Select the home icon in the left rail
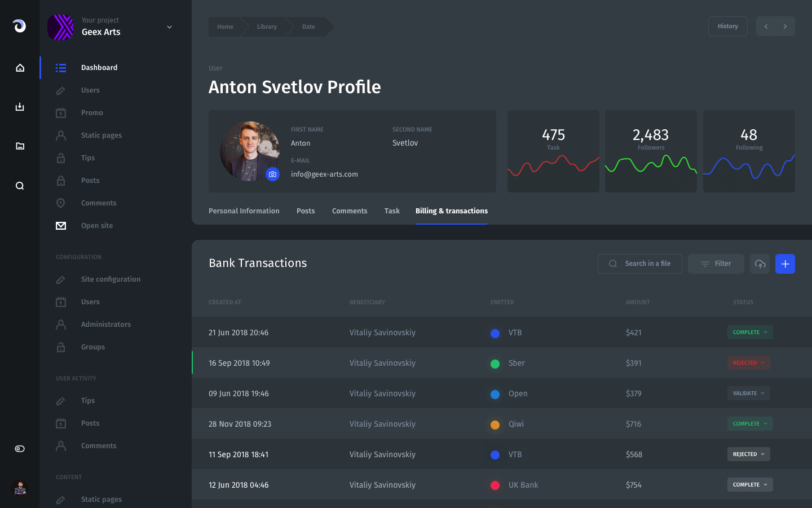Viewport: 812px width, 508px height. pos(20,67)
